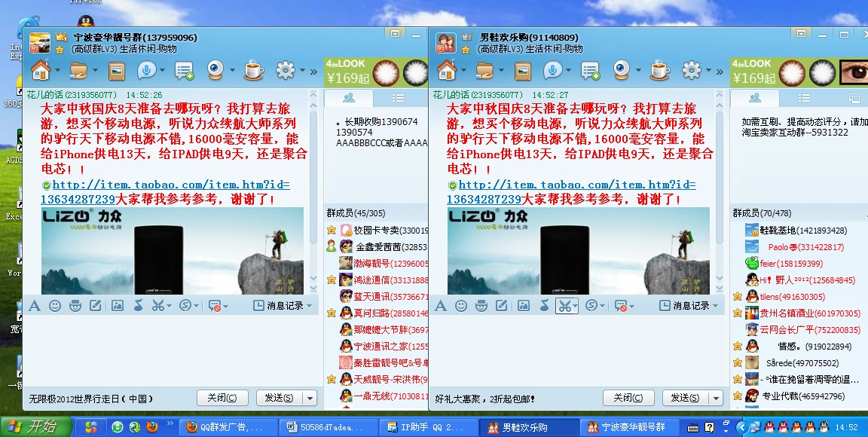Open coffee cup apps icon in 男鞋欢乐购 window
This screenshot has height=437, width=868.
660,70
